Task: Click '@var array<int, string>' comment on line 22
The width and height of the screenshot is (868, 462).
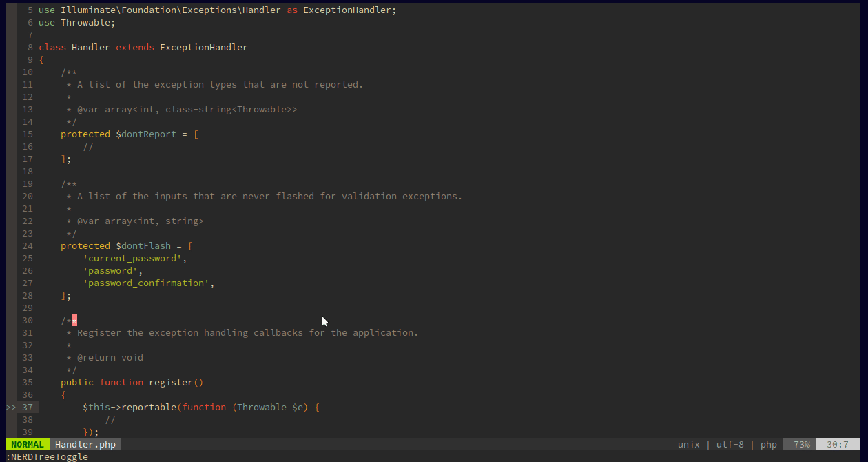Action: (141, 221)
